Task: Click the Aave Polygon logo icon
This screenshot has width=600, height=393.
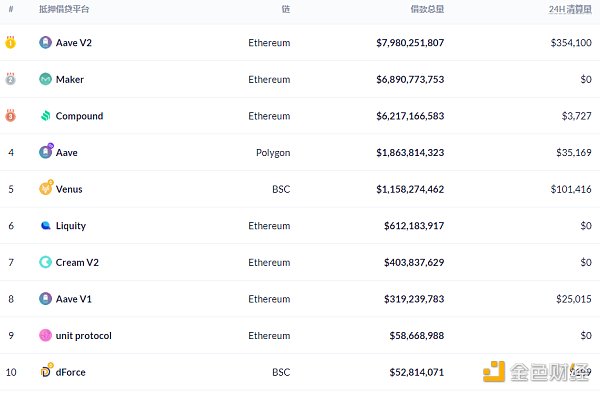Action: (x=46, y=151)
